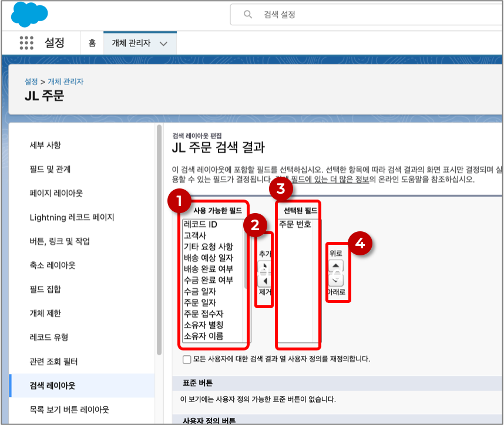This screenshot has height=425, width=504.
Task: Click the 위로 up arrow button
Action: (336, 266)
